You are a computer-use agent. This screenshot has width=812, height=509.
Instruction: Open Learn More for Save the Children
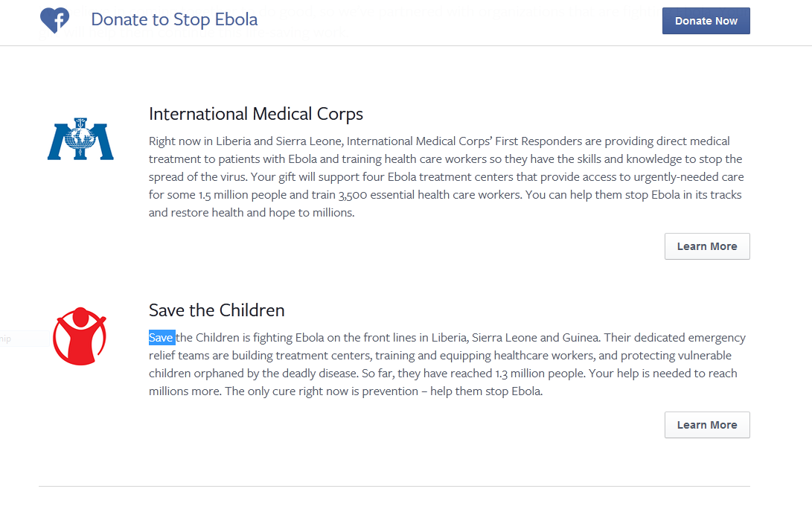point(707,425)
